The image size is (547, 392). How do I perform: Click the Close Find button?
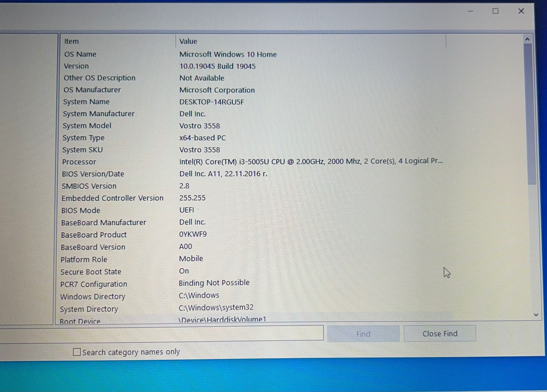(x=440, y=333)
